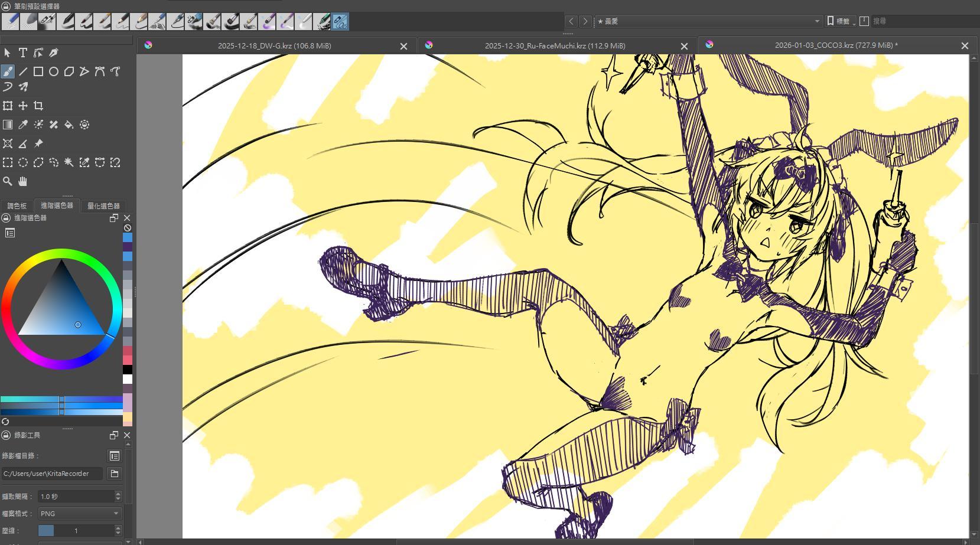Select the Pan hand tool
The image size is (980, 545).
pos(23,181)
